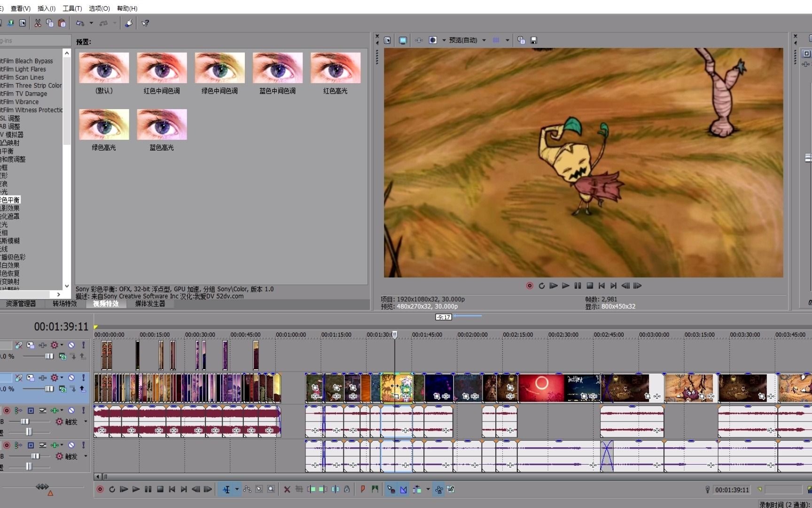812x508 pixels.
Task: Adjust the first audio track volume slider
Action: tap(24, 421)
